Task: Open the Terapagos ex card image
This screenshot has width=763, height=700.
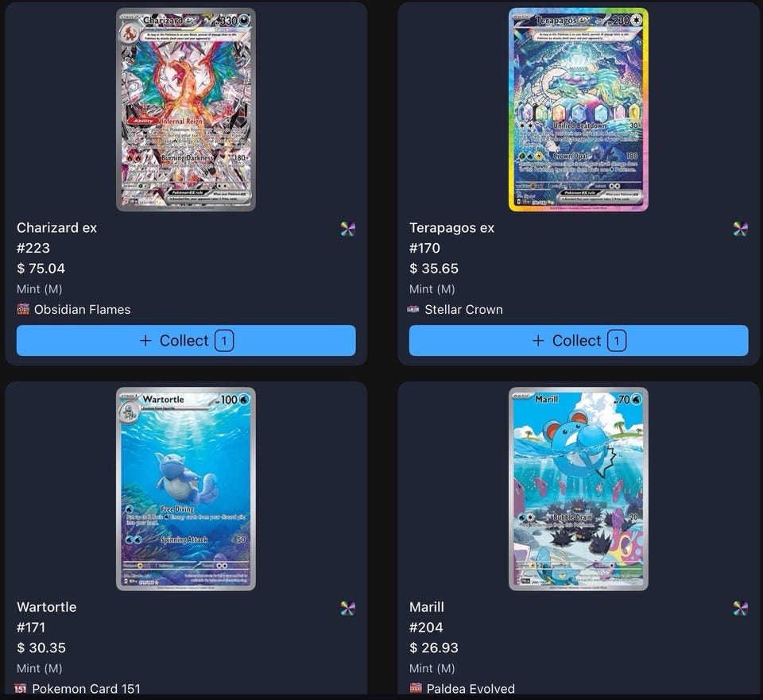Action: [x=579, y=110]
